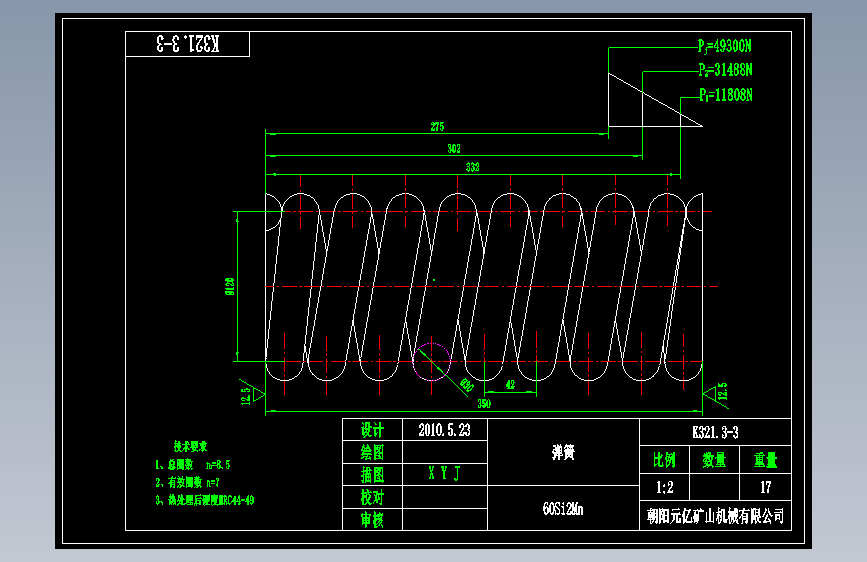Click the scale value 1:2
This screenshot has height=562, width=867.
click(x=665, y=487)
